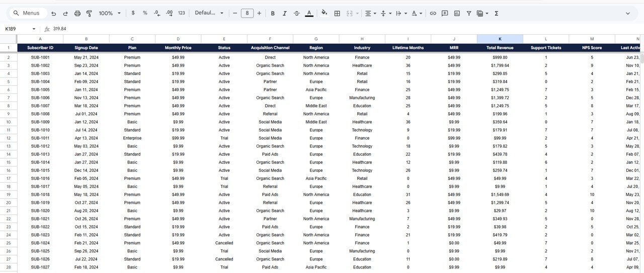Select the Total Revenue header cell
This screenshot has width=644, height=273.
coord(500,48)
